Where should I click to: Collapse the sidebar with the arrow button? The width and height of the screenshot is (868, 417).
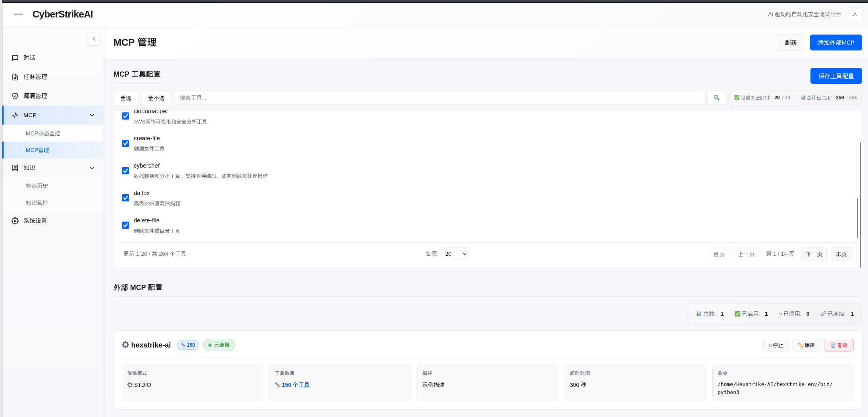(94, 39)
